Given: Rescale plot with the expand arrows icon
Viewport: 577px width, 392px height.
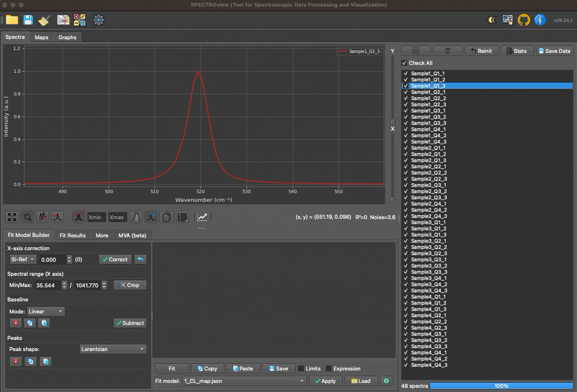Looking at the screenshot, I should (12, 217).
